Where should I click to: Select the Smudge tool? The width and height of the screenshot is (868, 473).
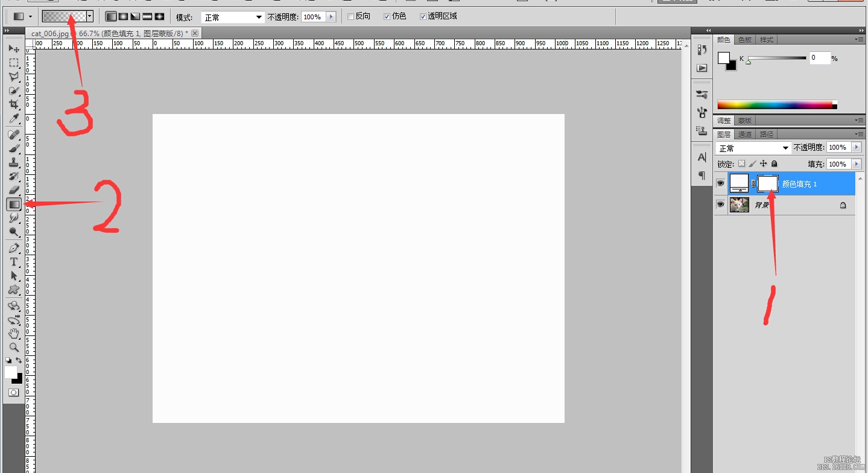click(x=14, y=218)
